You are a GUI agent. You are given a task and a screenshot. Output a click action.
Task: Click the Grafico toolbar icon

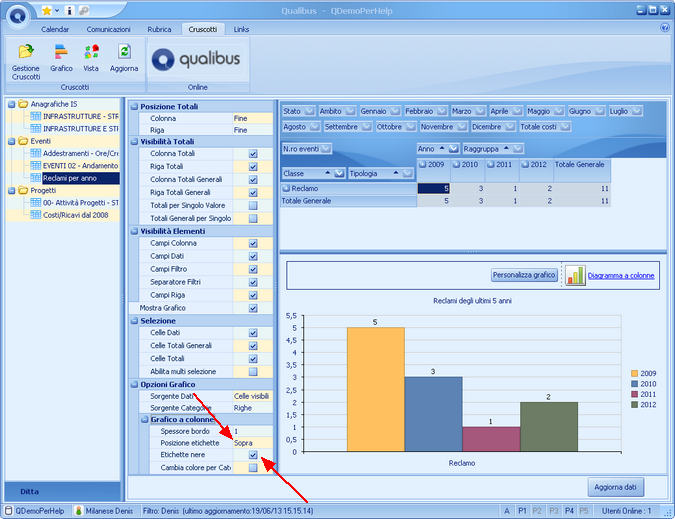[61, 51]
